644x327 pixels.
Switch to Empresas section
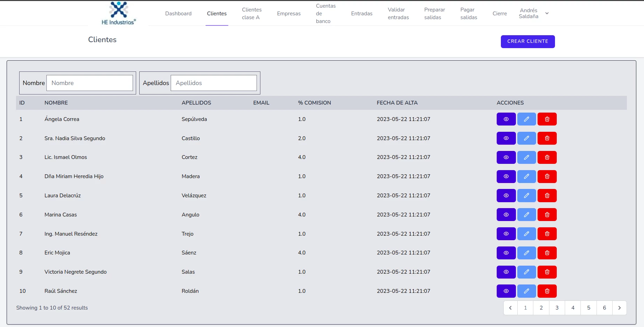coord(289,14)
